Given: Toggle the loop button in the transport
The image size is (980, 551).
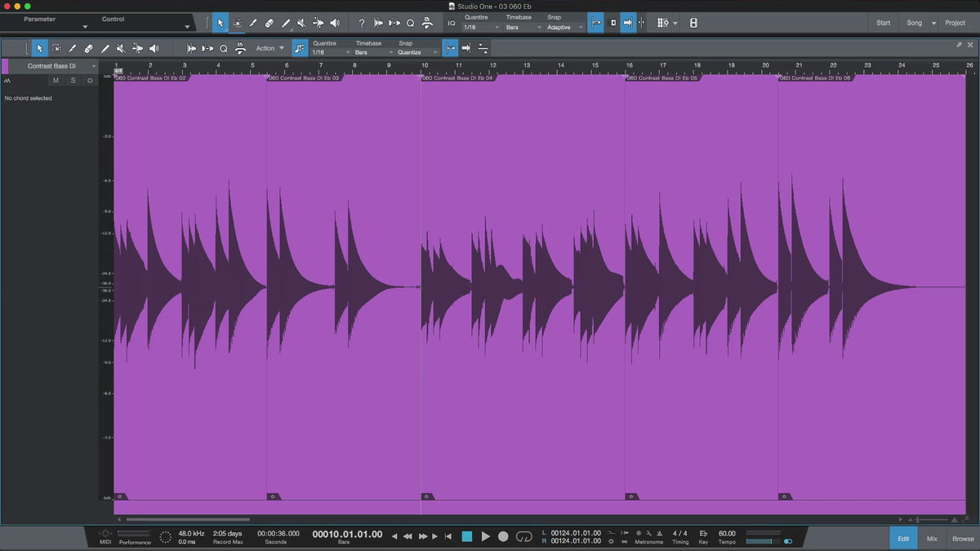Looking at the screenshot, I should [x=524, y=536].
